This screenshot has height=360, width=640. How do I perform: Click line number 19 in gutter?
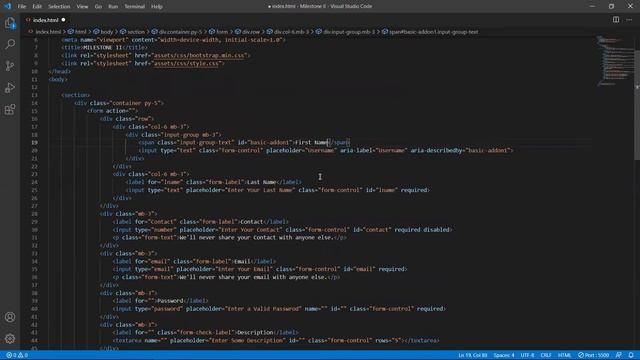coord(35,142)
